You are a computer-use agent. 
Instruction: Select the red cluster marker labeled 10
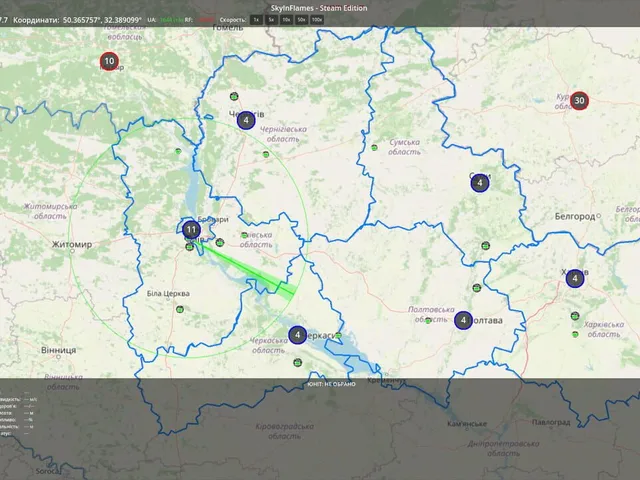coord(109,61)
